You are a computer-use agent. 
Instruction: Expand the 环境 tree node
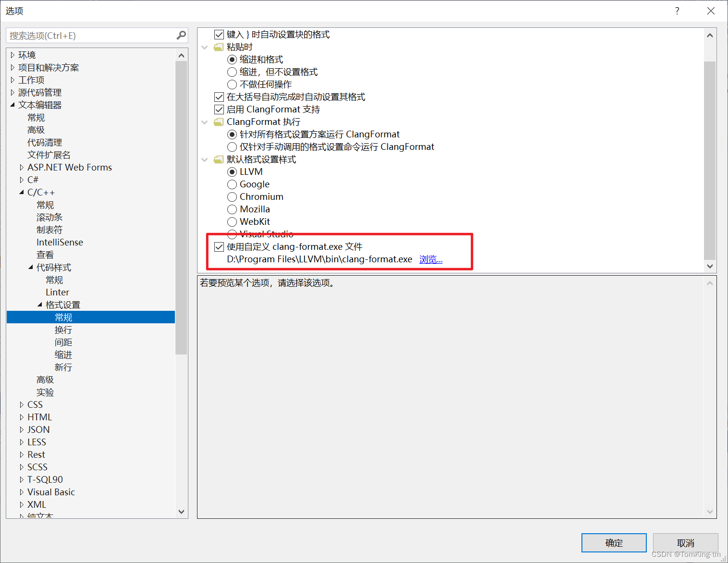(x=12, y=55)
